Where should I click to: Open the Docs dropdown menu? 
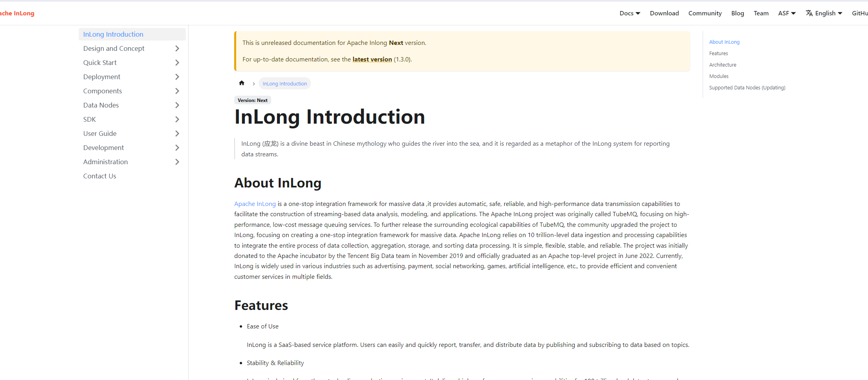(629, 13)
